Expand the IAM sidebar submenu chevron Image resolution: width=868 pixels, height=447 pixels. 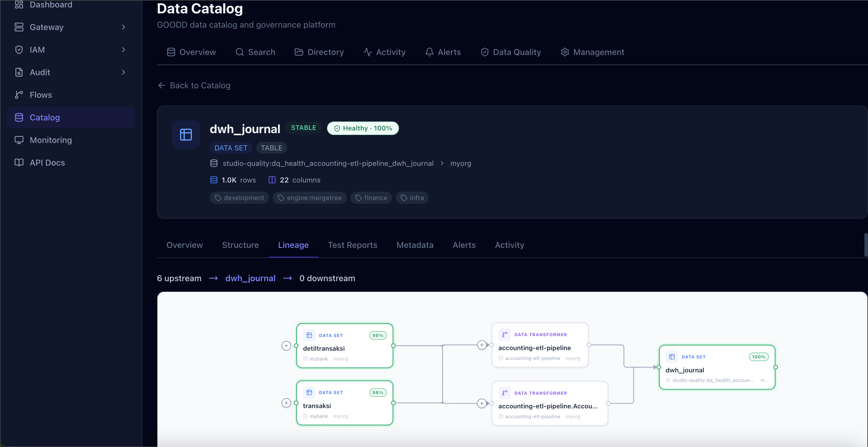123,50
